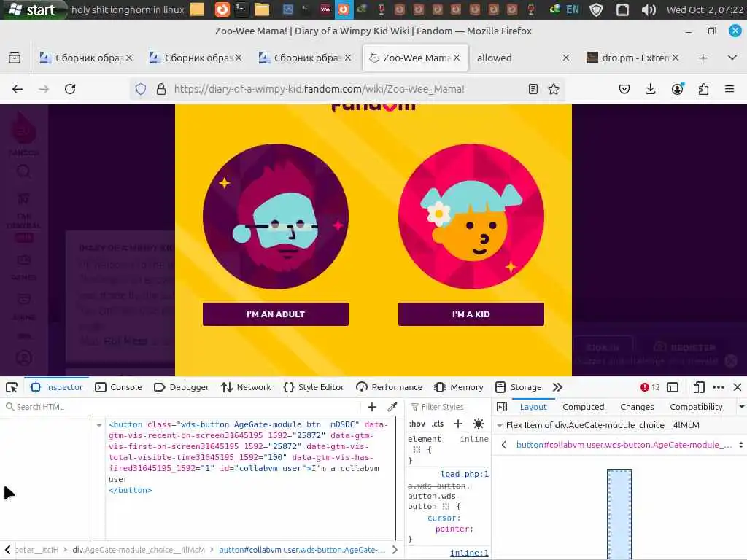Switch to the Debugger tab
This screenshot has height=560, width=747.
[182, 388]
